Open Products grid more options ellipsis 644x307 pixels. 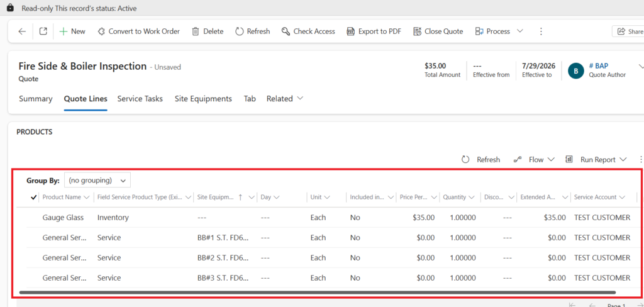640,159
